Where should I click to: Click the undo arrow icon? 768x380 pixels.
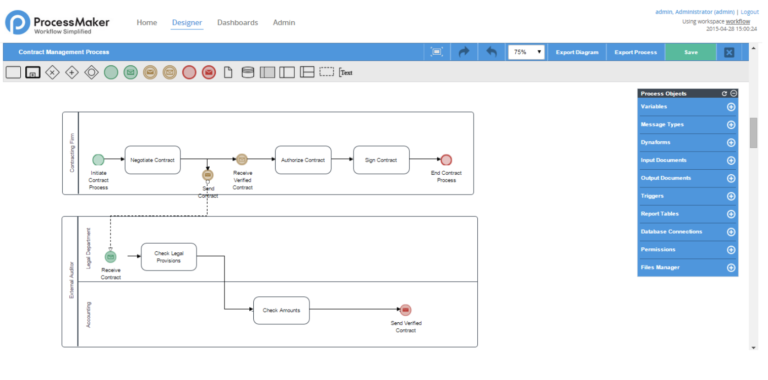(491, 52)
